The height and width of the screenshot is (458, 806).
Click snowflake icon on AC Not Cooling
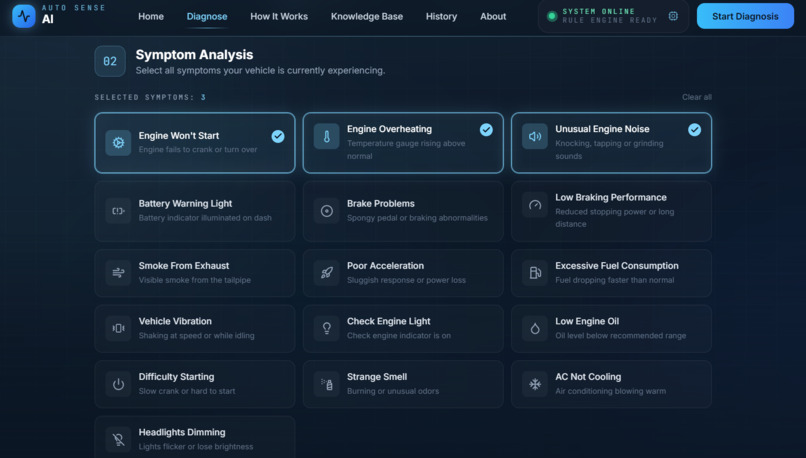coord(535,384)
